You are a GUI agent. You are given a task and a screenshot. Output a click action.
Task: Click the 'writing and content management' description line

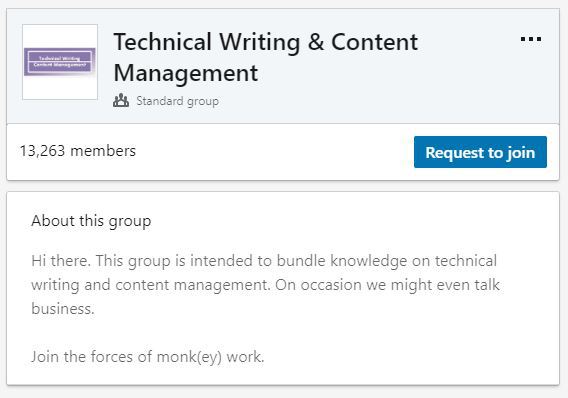[266, 285]
